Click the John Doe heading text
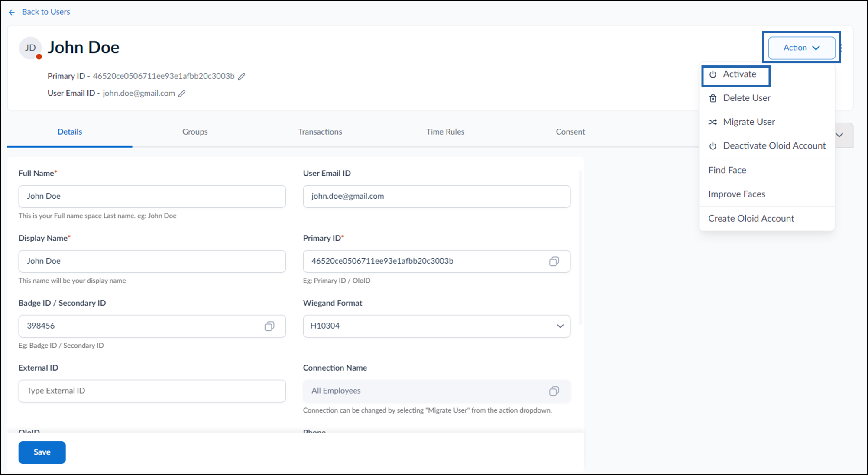 click(x=84, y=48)
